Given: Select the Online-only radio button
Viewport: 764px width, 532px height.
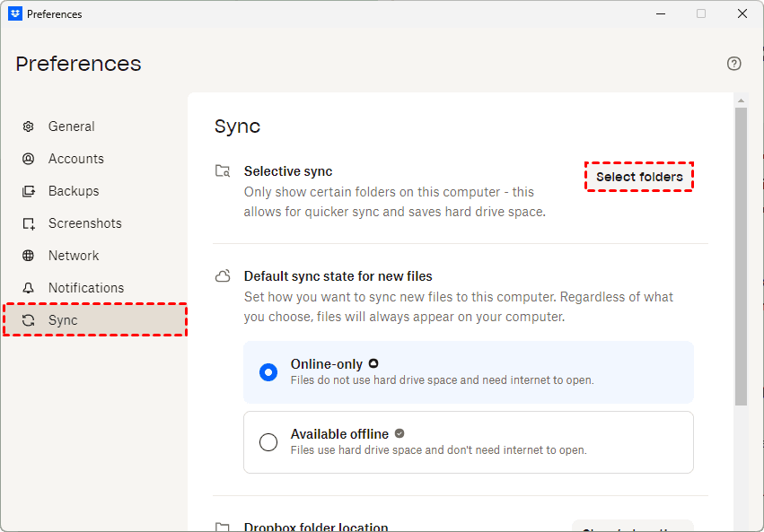Looking at the screenshot, I should [x=268, y=371].
